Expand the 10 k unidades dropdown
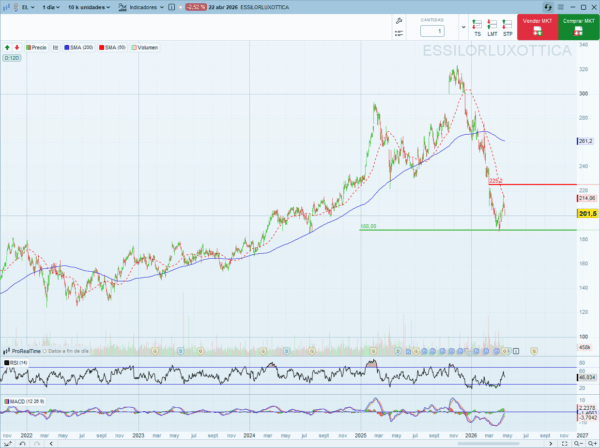Image resolution: width=600 pixels, height=448 pixels. click(88, 7)
